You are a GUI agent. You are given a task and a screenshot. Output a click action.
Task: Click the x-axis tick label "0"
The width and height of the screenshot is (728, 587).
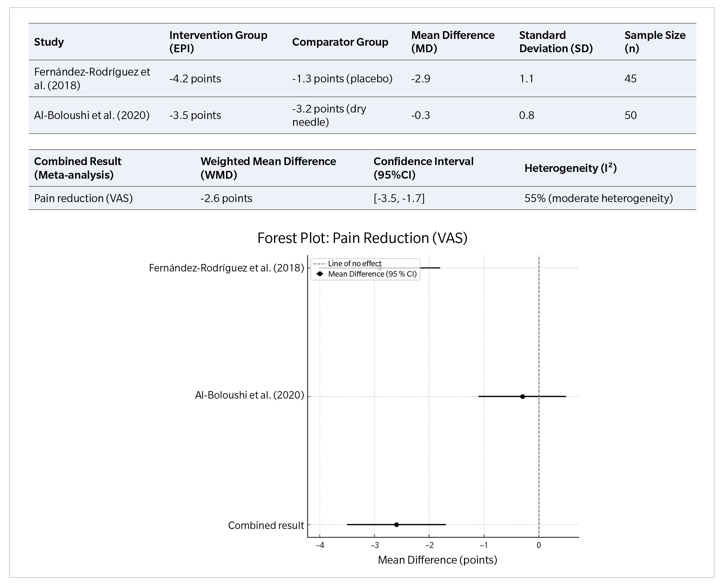pyautogui.click(x=539, y=545)
